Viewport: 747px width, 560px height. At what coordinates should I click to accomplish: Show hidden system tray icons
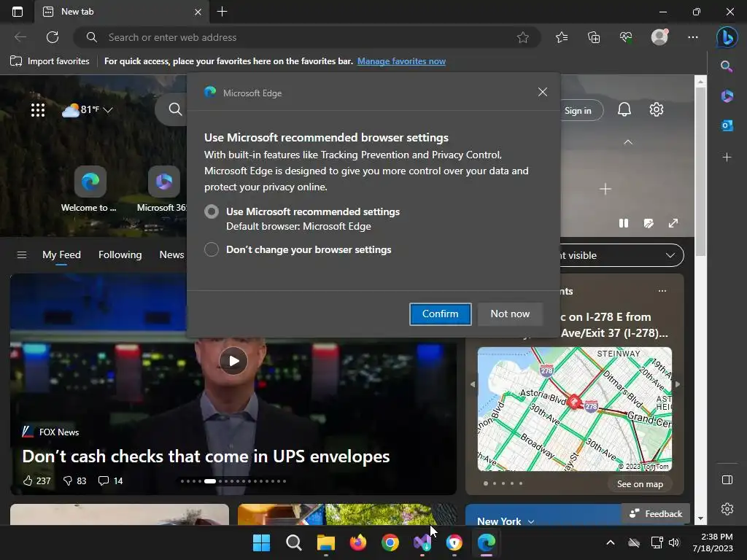(x=611, y=542)
